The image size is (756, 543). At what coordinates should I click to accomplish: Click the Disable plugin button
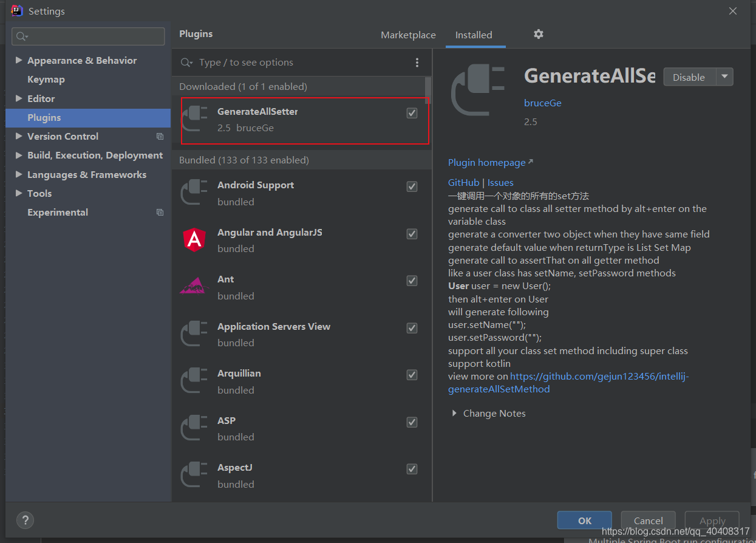point(690,77)
